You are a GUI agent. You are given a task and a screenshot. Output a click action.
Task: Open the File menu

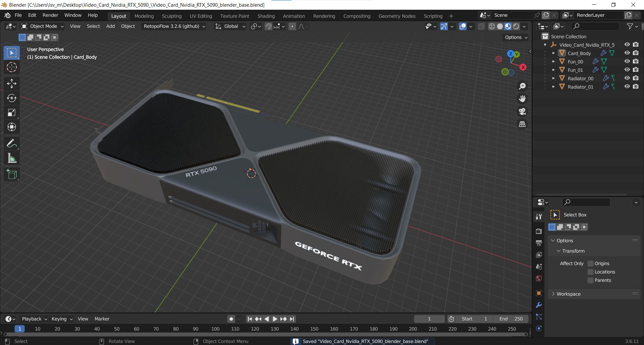click(18, 15)
